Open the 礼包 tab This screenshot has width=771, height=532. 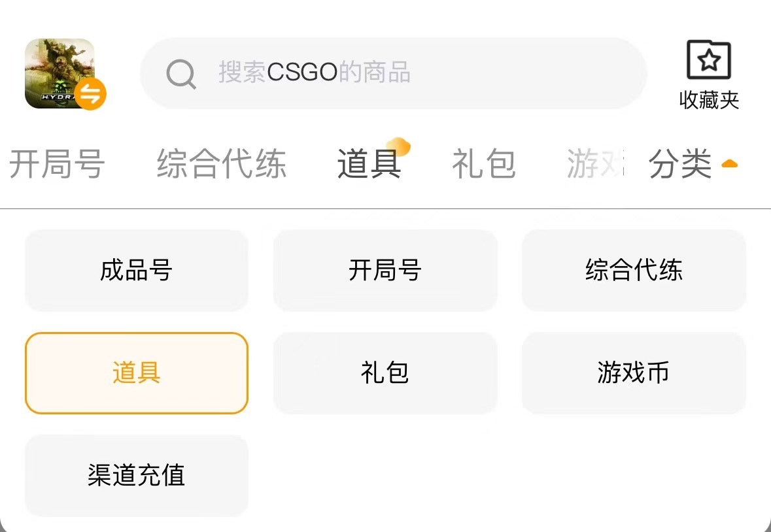click(x=483, y=163)
